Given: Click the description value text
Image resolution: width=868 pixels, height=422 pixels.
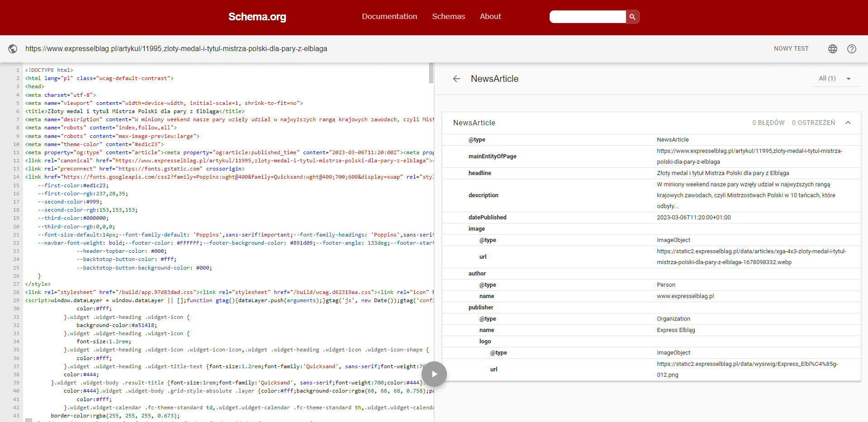Looking at the screenshot, I should [x=746, y=195].
